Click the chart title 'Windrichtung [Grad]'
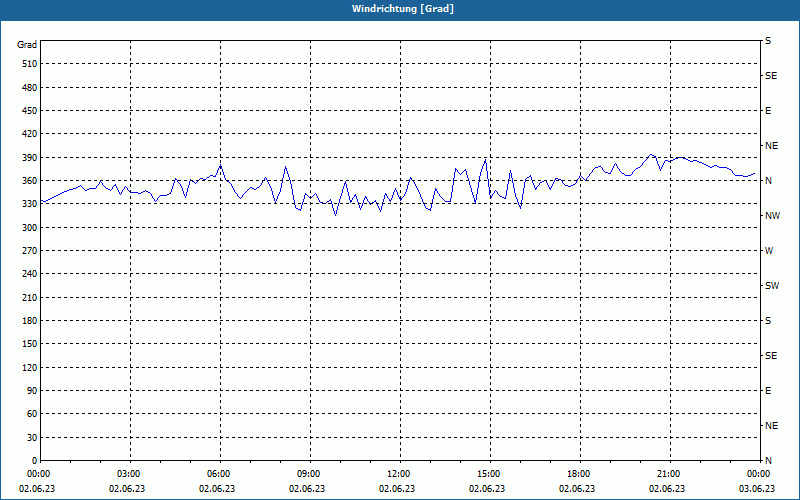The width and height of the screenshot is (800, 500). coord(403,9)
